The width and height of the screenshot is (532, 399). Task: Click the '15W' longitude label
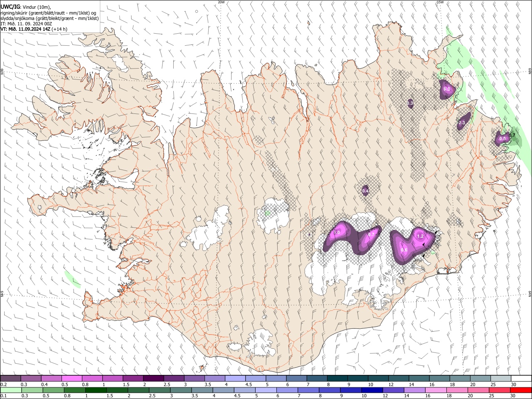(x=440, y=2)
